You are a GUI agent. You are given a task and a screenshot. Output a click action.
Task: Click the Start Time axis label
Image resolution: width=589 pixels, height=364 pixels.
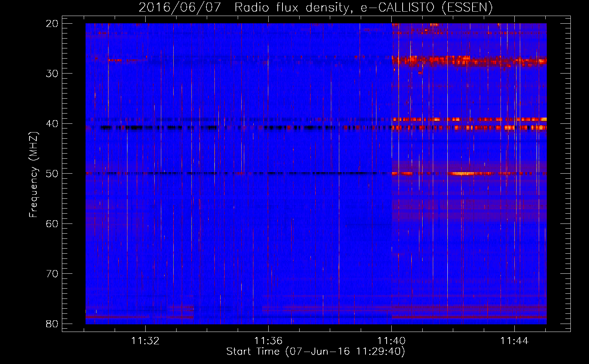(x=316, y=352)
